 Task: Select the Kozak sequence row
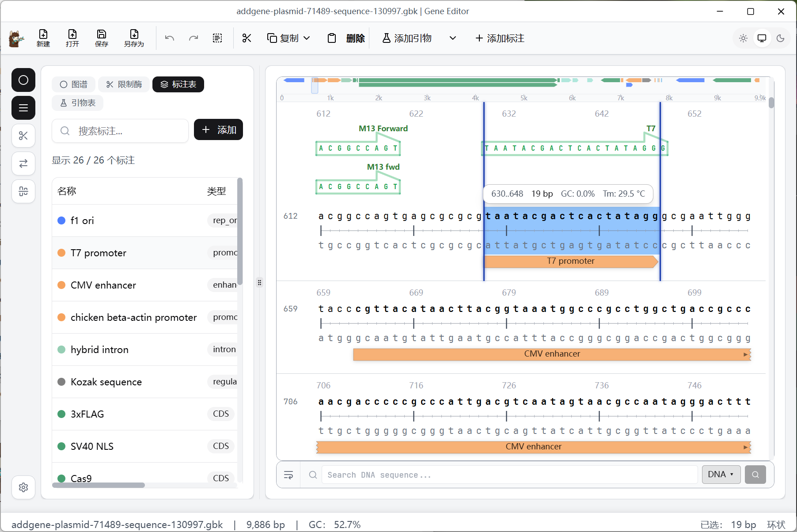[x=145, y=382]
